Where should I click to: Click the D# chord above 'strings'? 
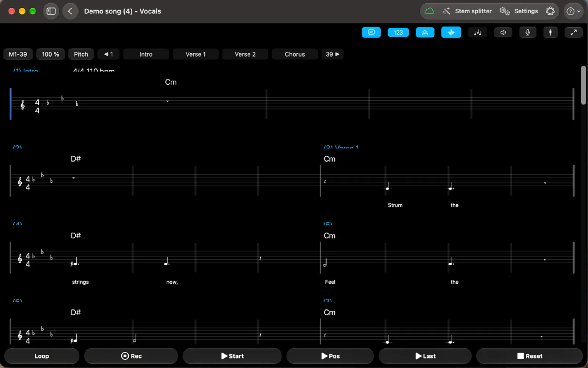pos(76,236)
